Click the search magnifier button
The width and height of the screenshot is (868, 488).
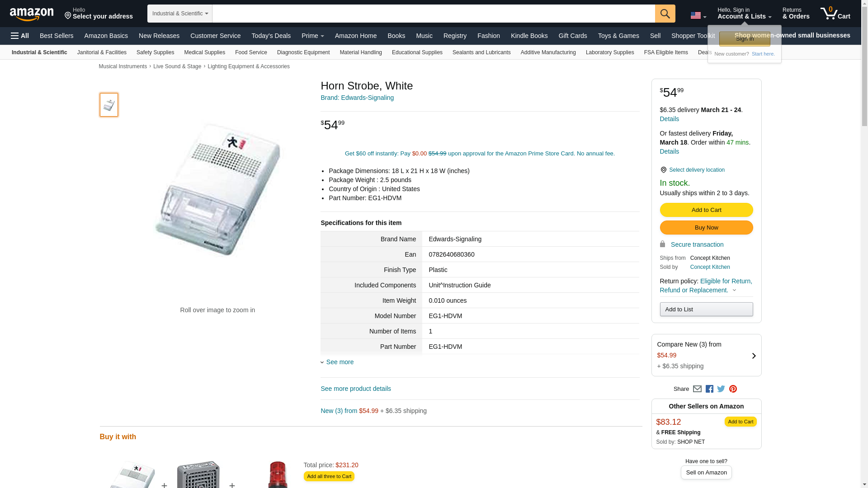(x=665, y=14)
